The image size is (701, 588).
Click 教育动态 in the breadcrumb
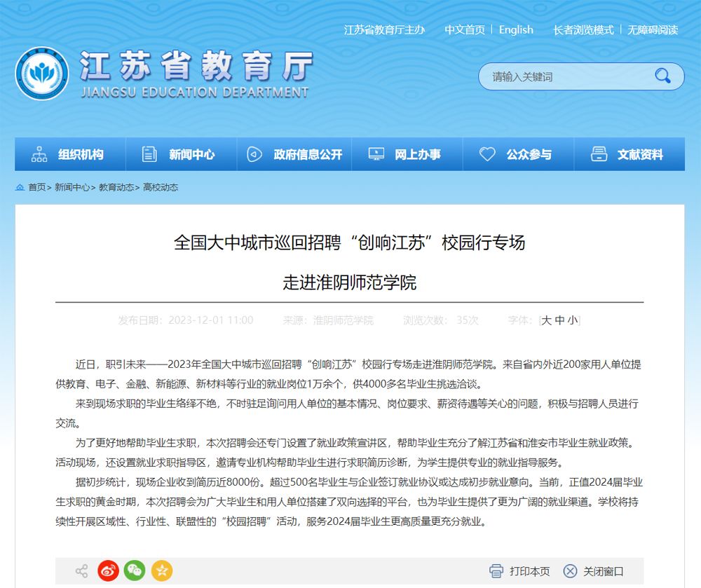116,187
